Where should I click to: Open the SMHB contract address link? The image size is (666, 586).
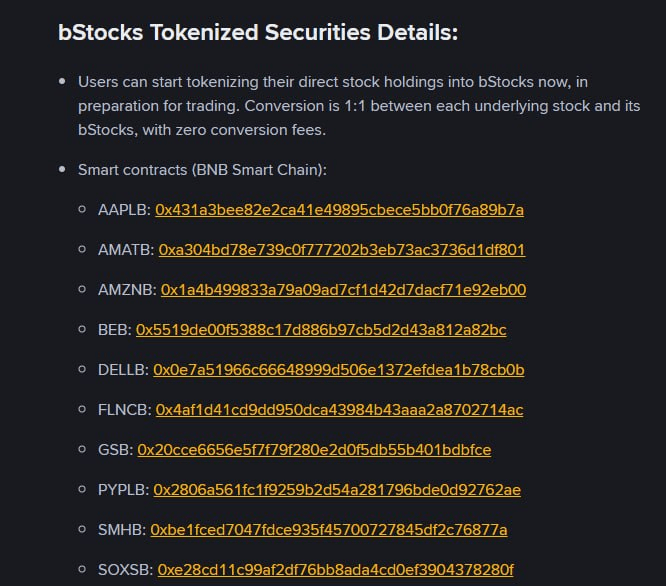pyautogui.click(x=329, y=530)
